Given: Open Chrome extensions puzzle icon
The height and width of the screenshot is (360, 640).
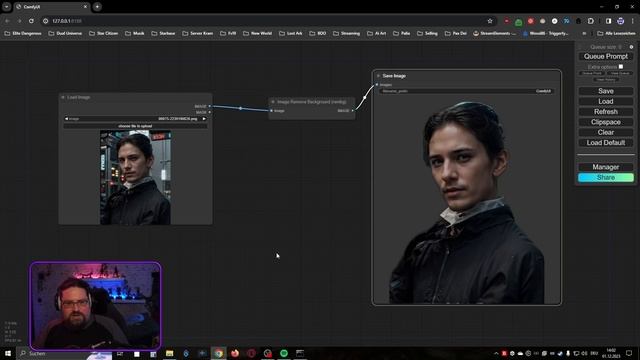Looking at the screenshot, I should tap(591, 21).
